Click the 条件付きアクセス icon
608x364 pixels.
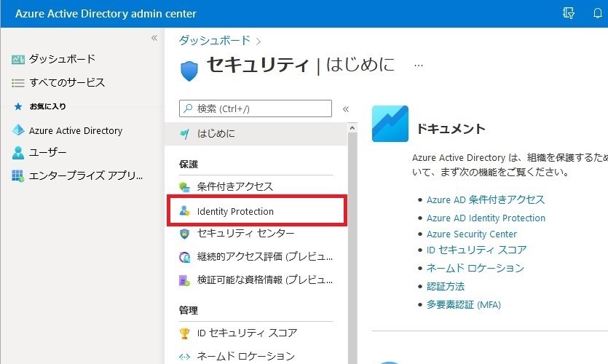pos(184,187)
